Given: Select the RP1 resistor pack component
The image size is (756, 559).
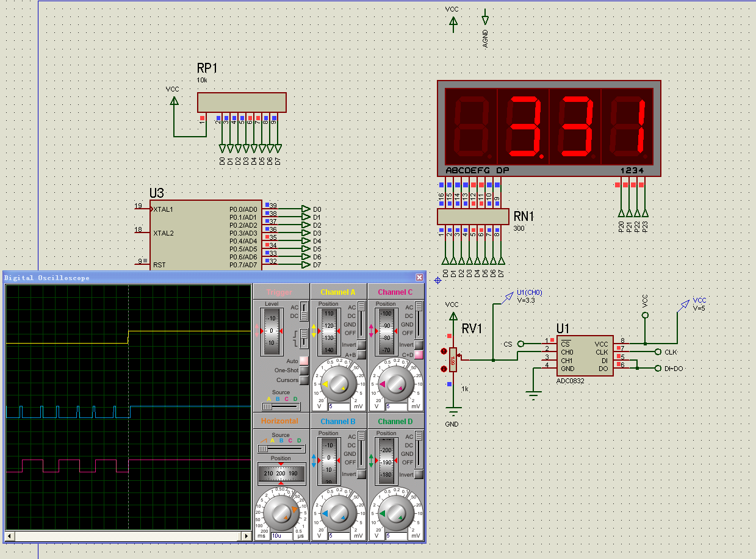Looking at the screenshot, I should pyautogui.click(x=242, y=102).
